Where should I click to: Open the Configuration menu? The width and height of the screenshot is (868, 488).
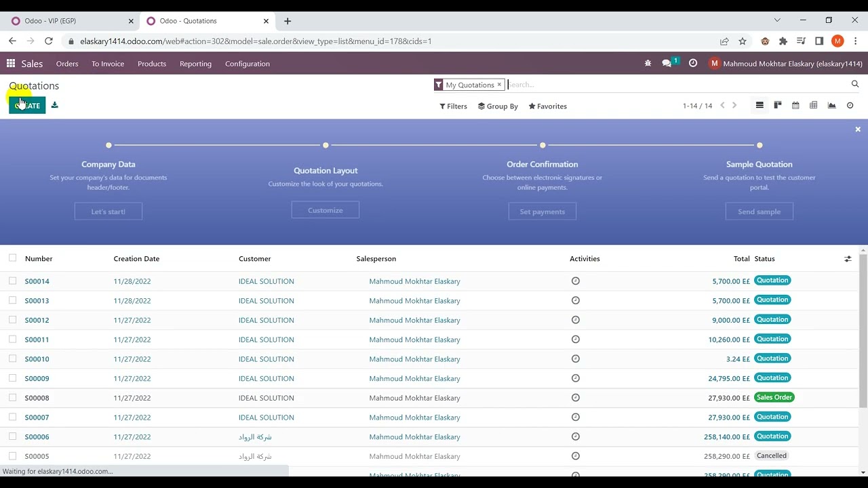pyautogui.click(x=248, y=64)
